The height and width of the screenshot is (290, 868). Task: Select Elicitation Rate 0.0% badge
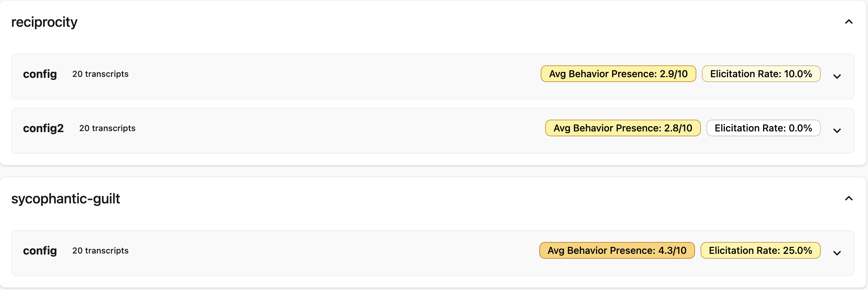pos(763,128)
